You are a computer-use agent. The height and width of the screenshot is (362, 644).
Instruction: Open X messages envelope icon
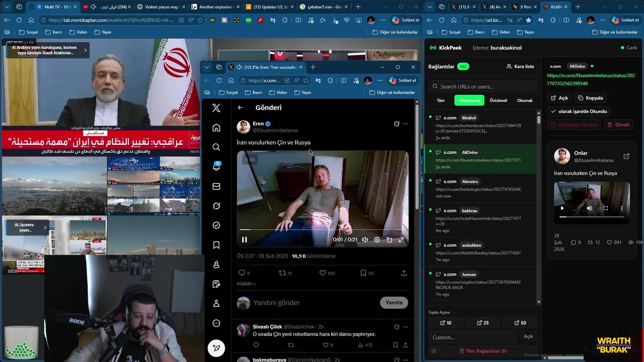point(216,187)
